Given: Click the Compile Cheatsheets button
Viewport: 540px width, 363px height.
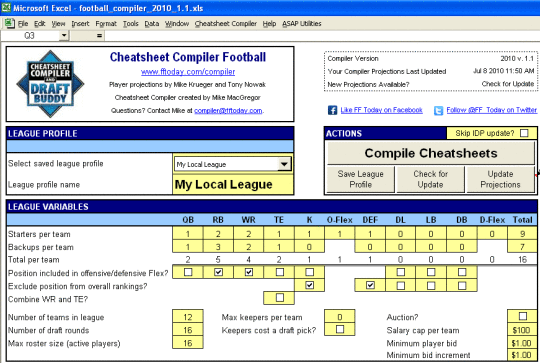Looking at the screenshot, I should [x=430, y=153].
